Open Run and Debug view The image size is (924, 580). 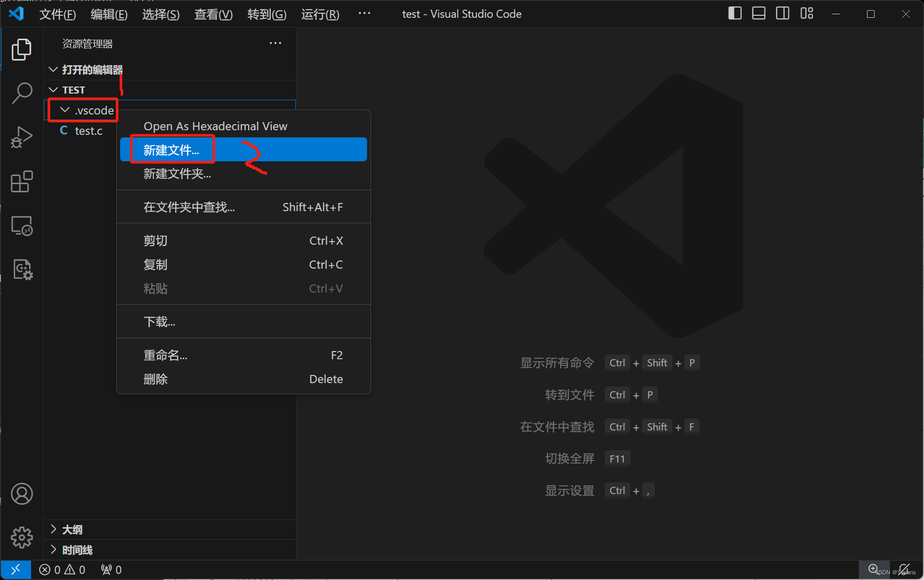pyautogui.click(x=21, y=137)
